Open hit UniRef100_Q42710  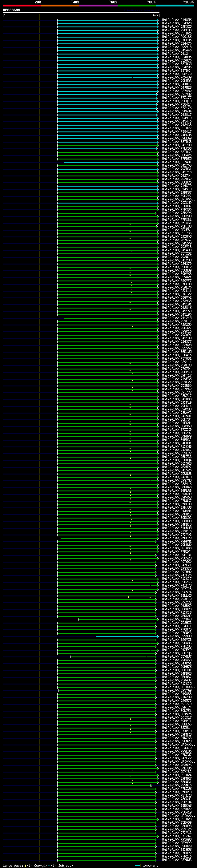tap(177, 172)
